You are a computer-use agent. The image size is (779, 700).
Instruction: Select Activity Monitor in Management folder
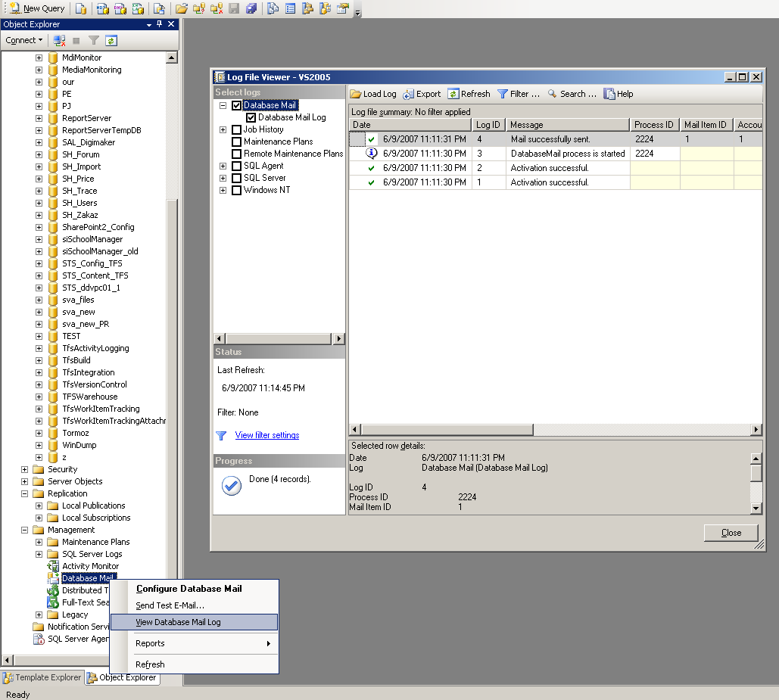[90, 567]
